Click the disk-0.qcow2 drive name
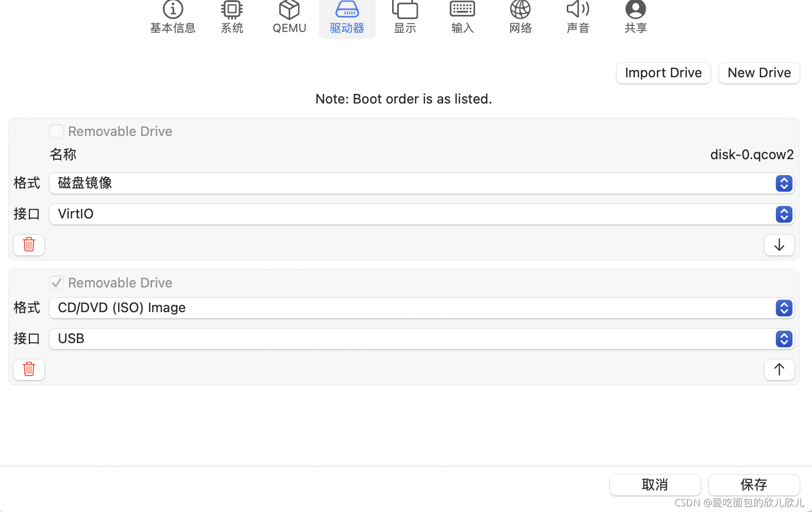The width and height of the screenshot is (812, 512). pyautogui.click(x=752, y=155)
